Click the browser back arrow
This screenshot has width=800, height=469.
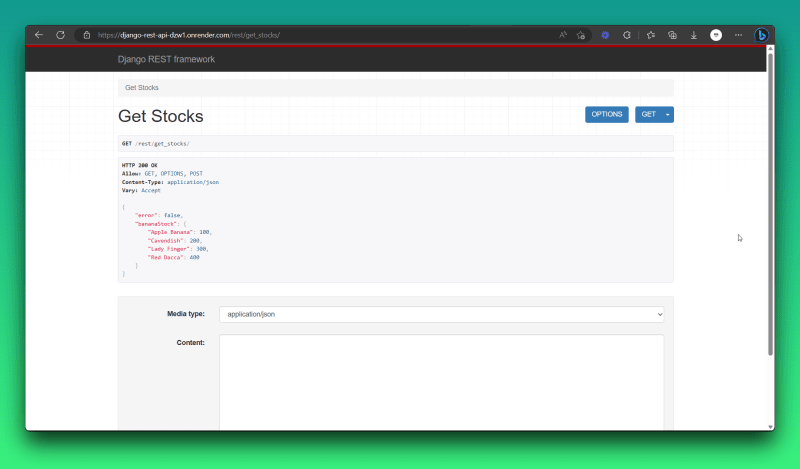click(x=39, y=35)
